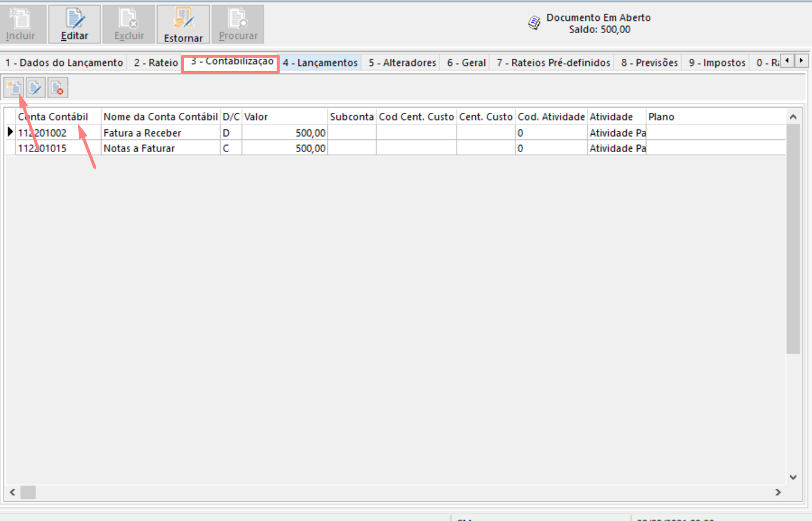Delete contabilização entry icon
The image size is (812, 521).
tap(58, 88)
